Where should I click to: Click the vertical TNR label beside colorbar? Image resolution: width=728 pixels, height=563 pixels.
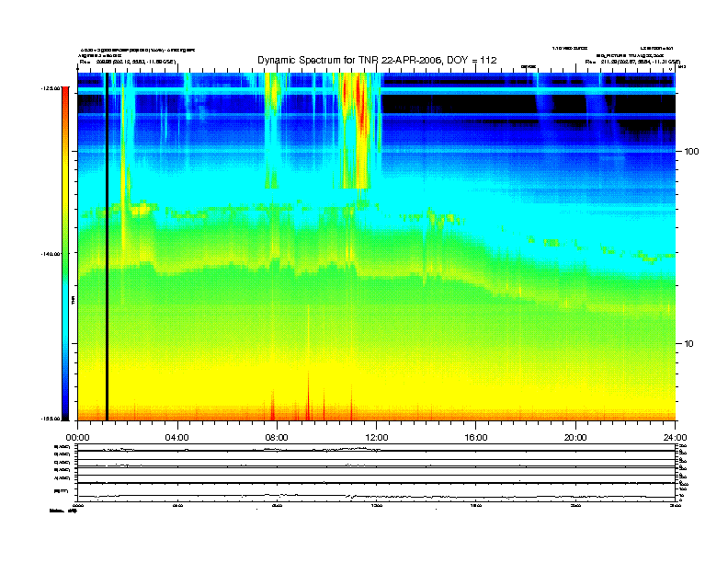73,300
